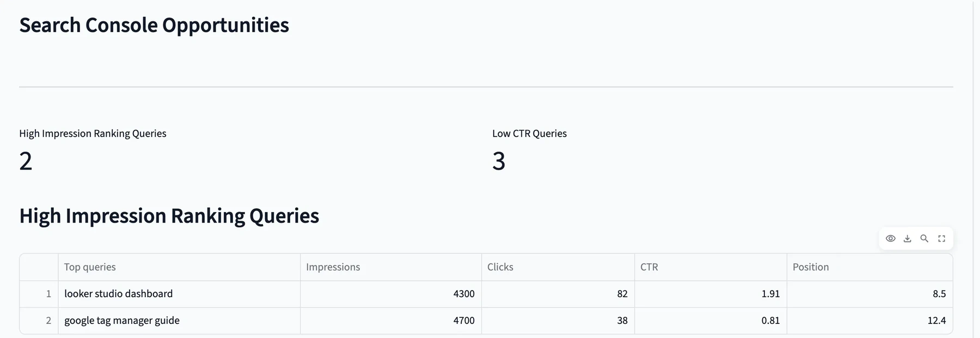Select row 1 index cell
Screen dimensions: 980x338
click(39, 294)
